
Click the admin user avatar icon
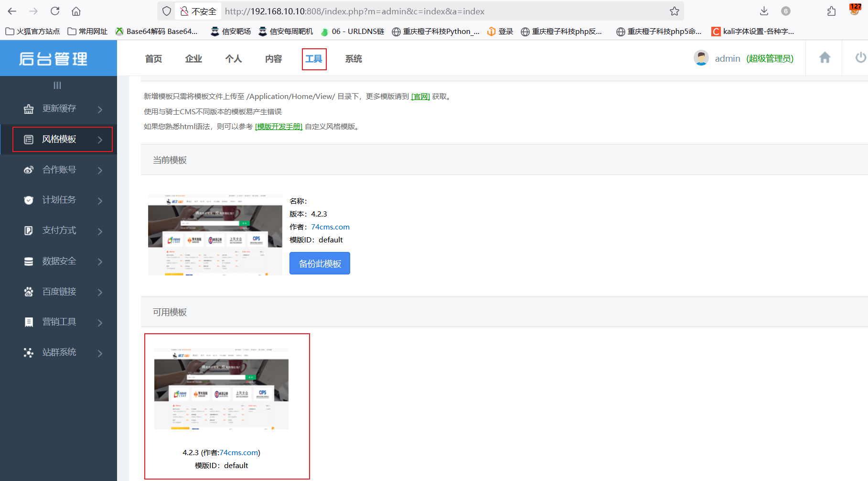point(701,58)
